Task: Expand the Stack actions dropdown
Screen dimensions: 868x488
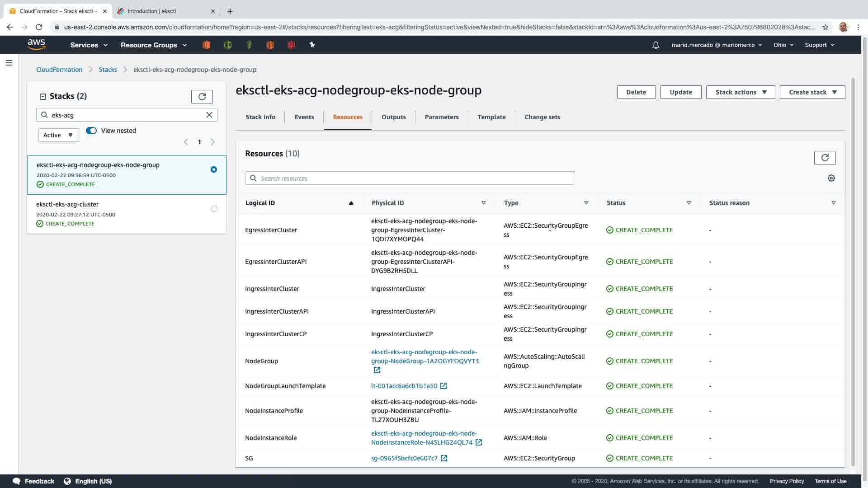Action: tap(740, 92)
